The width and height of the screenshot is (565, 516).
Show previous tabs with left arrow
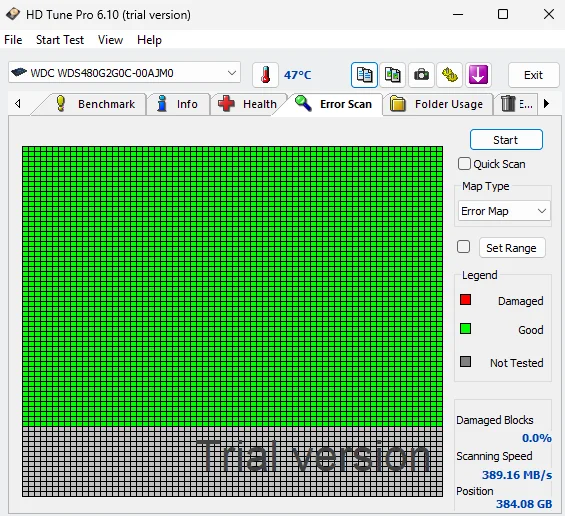(18, 104)
